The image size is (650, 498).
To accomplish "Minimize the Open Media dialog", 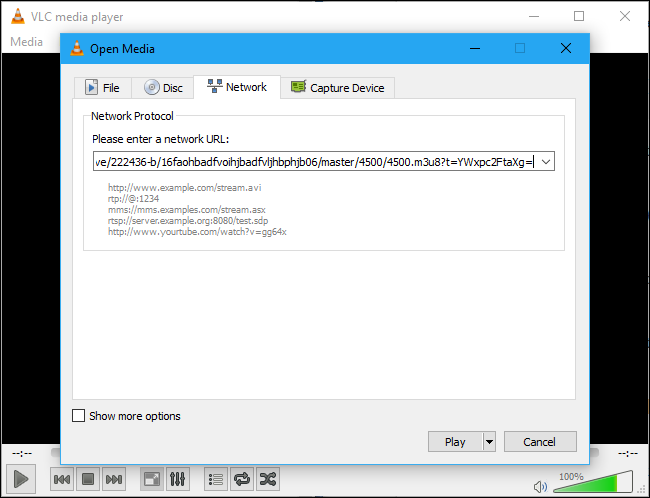I will coord(475,49).
